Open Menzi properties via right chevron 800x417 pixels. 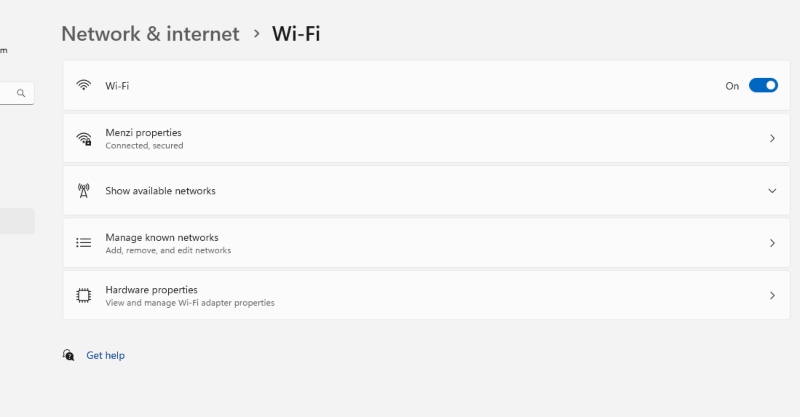[772, 139]
